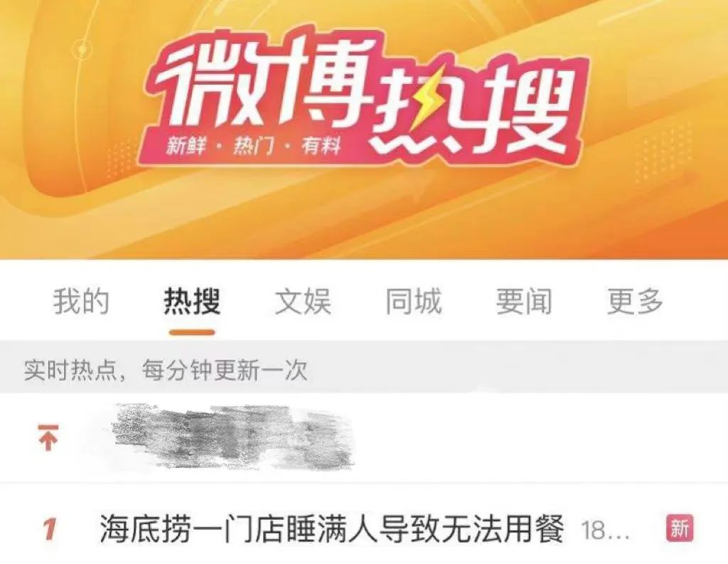Click the 18… heat count
The width and height of the screenshot is (728, 564).
(606, 530)
